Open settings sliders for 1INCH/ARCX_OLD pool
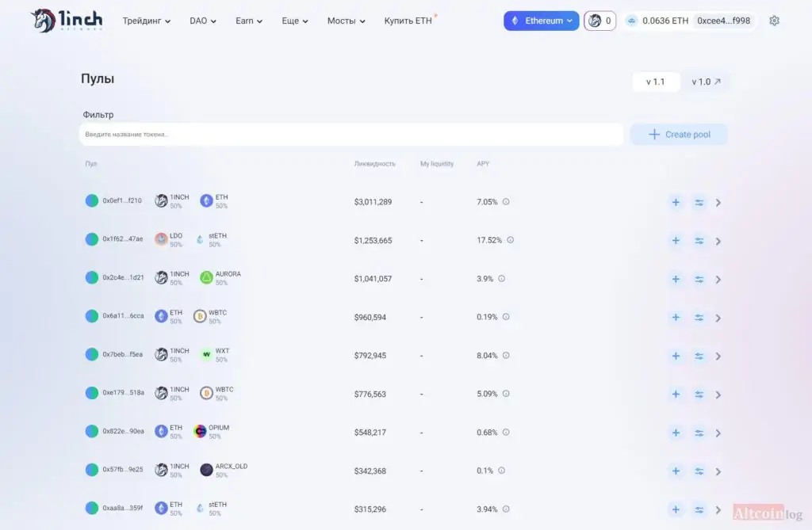Image resolution: width=812 pixels, height=530 pixels. click(x=699, y=471)
